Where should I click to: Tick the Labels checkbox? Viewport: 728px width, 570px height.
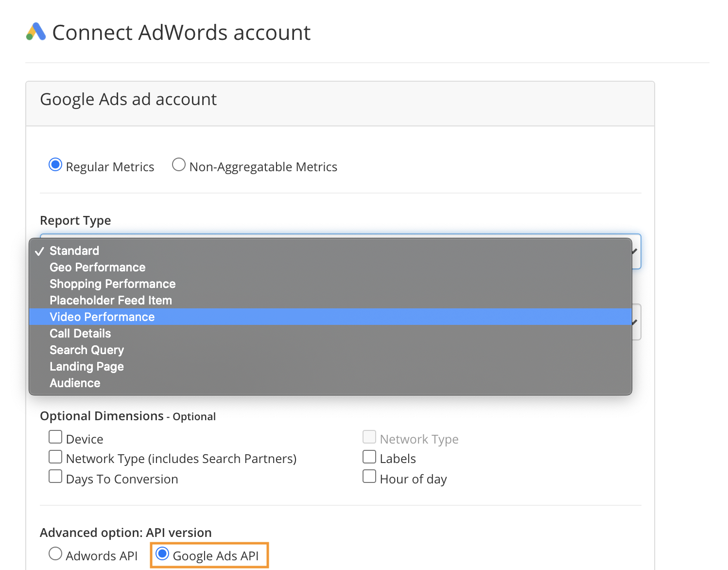point(369,457)
